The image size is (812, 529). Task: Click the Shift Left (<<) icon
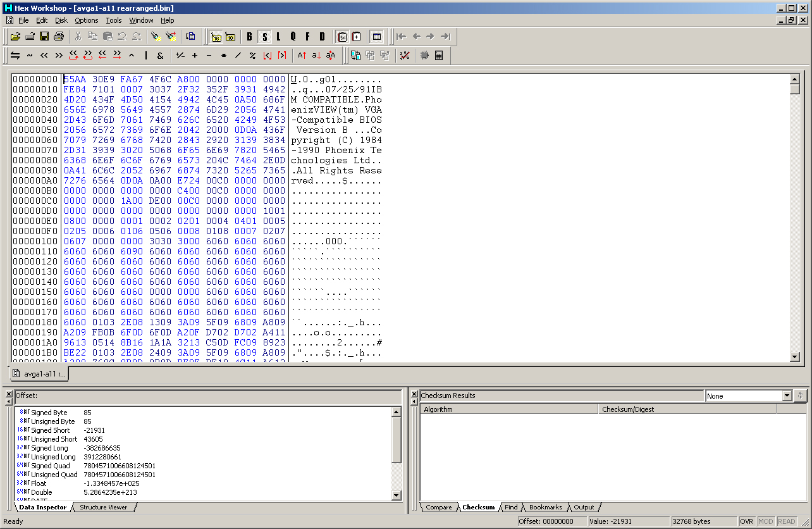pos(44,56)
